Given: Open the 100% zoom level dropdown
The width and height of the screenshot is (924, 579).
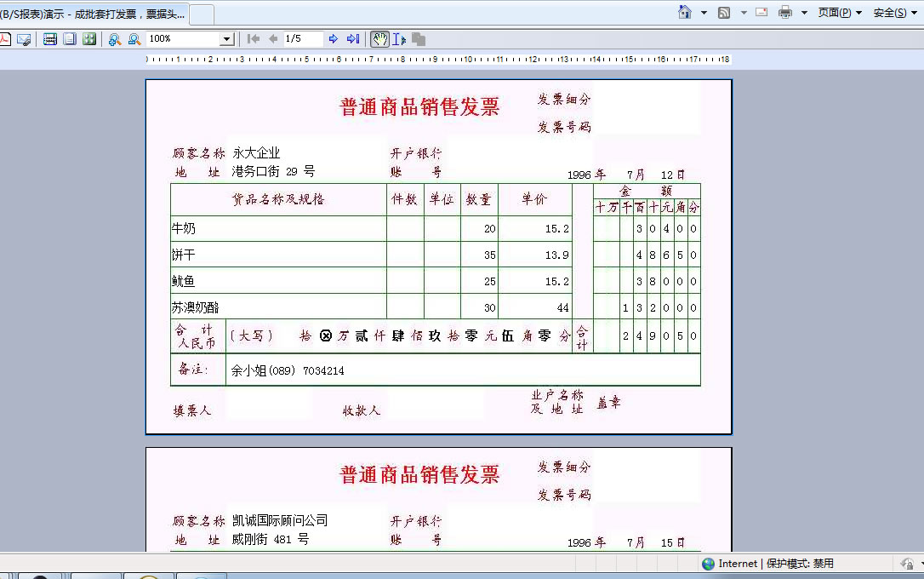Looking at the screenshot, I should 227,39.
